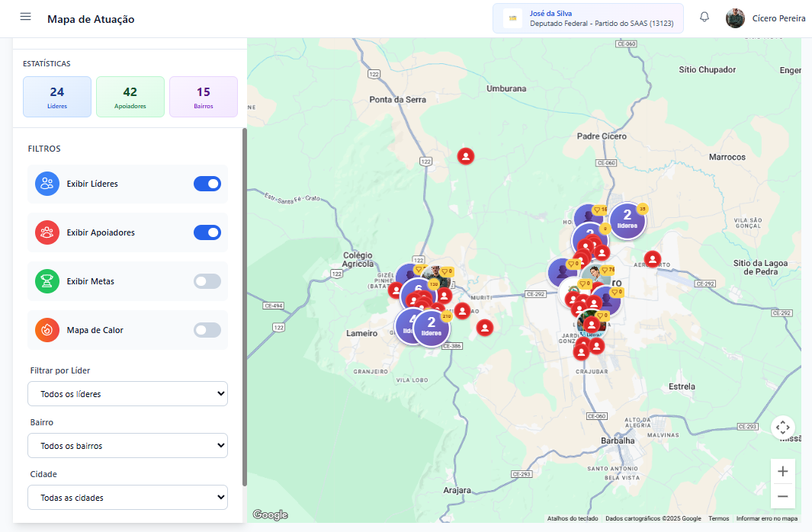Viewport: 812px width, 532px height.
Task: Open Cícero Pereira's profile avatar
Action: click(x=735, y=18)
